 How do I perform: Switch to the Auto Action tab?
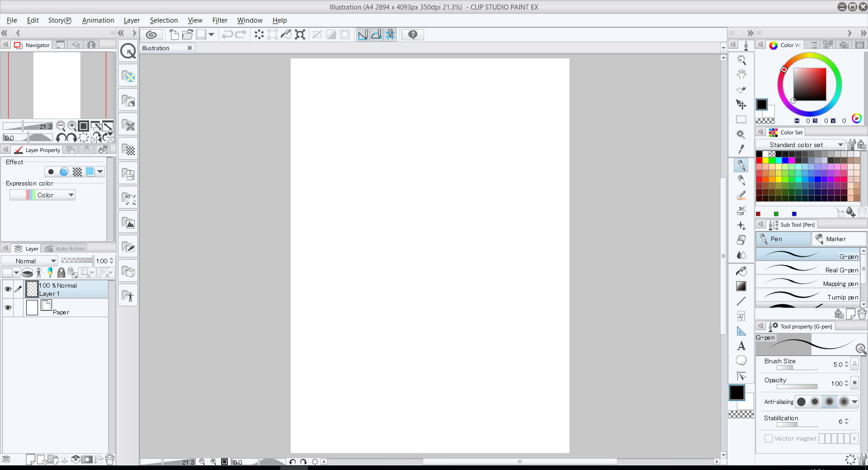click(x=66, y=248)
